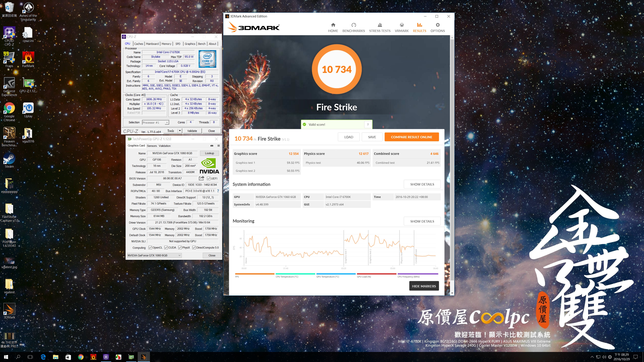Select the Google Chrome desktop icon

(x=9, y=112)
